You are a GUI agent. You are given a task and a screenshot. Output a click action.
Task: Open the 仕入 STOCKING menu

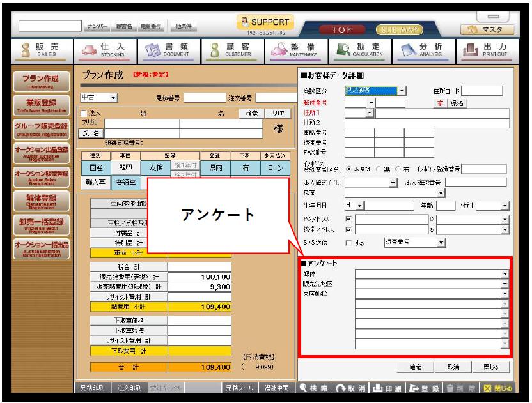(x=105, y=50)
